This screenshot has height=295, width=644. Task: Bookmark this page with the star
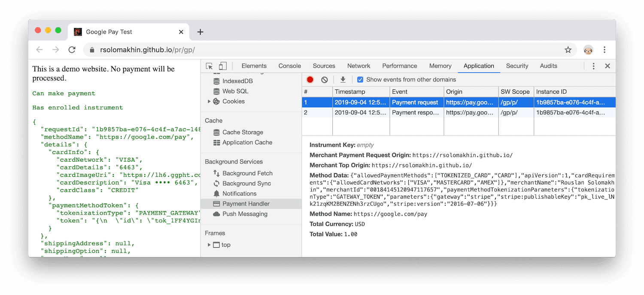point(568,49)
